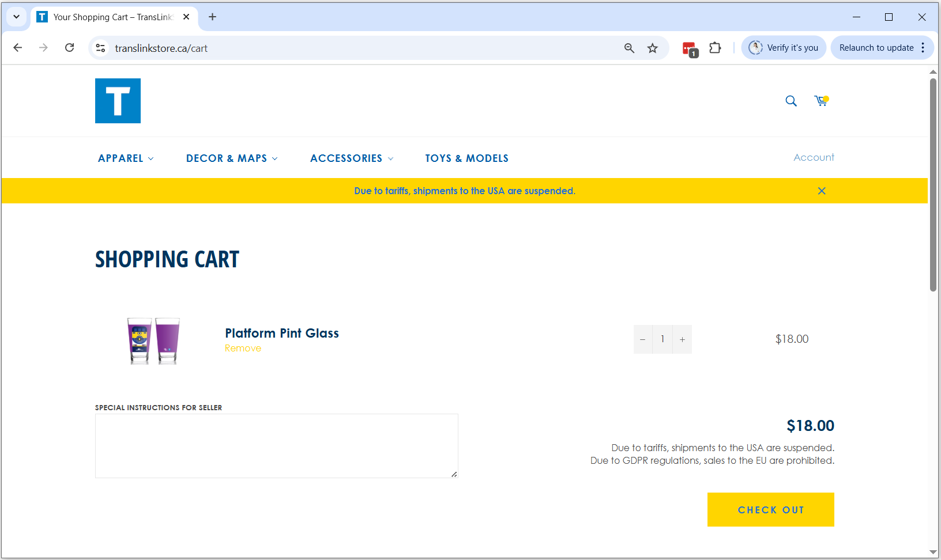The width and height of the screenshot is (941, 560).
Task: Open the Accessories dropdown menu
Action: point(352,158)
